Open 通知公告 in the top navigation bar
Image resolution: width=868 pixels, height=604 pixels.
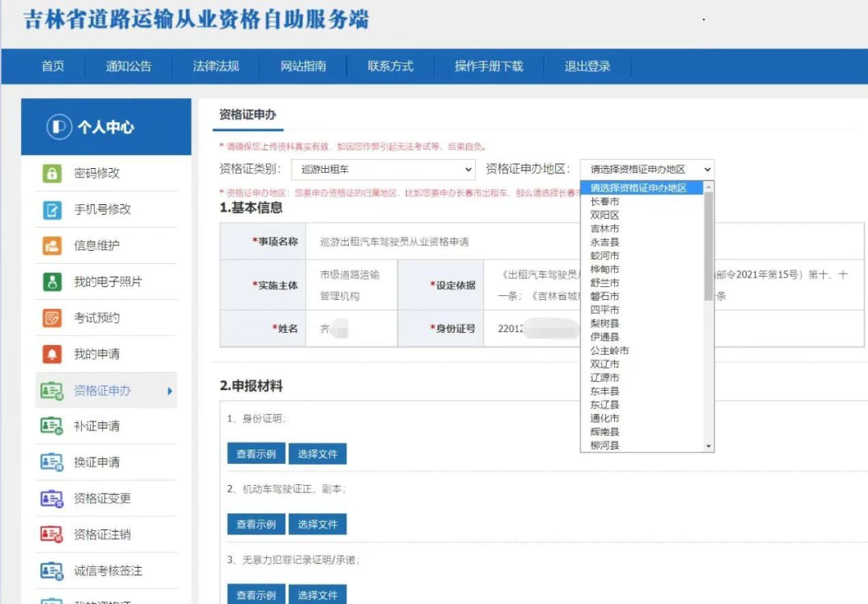tap(129, 67)
